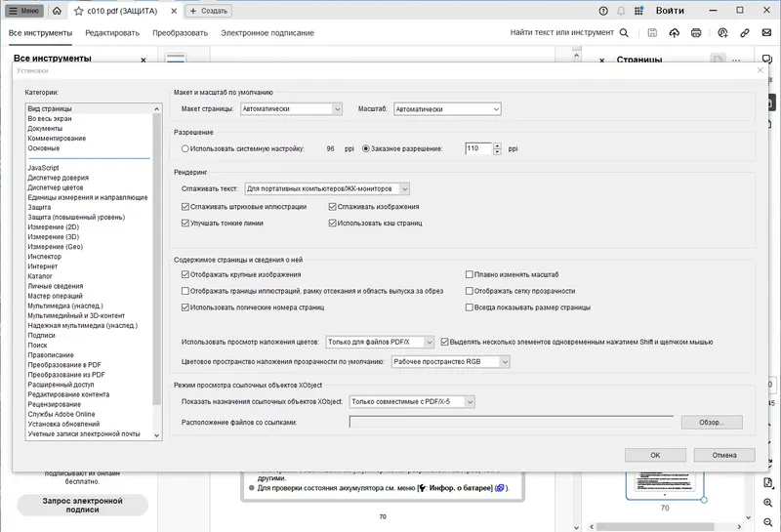Click the Обзор... browse button
This screenshot has height=532, width=781.
(712, 423)
